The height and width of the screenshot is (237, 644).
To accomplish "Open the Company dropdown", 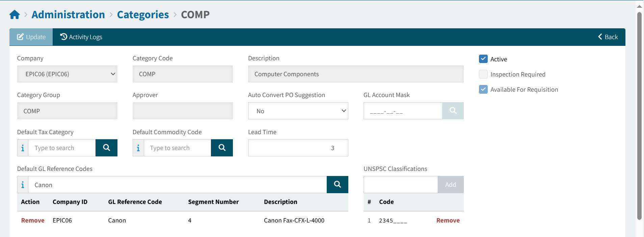I will click(x=67, y=74).
